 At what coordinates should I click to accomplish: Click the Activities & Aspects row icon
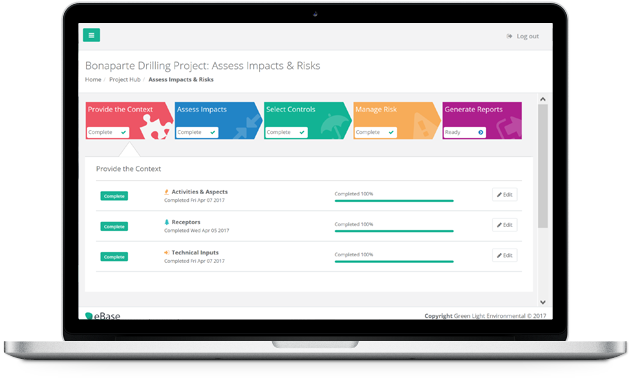(166, 192)
